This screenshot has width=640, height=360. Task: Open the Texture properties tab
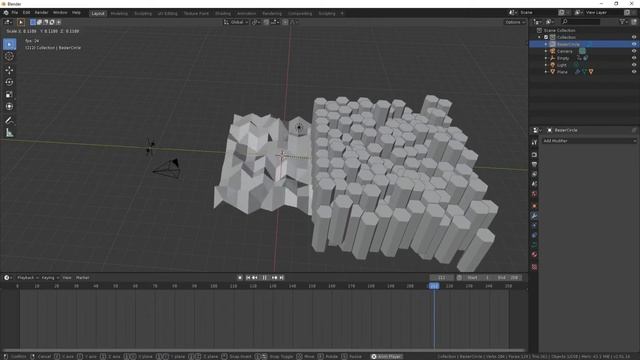[x=534, y=267]
